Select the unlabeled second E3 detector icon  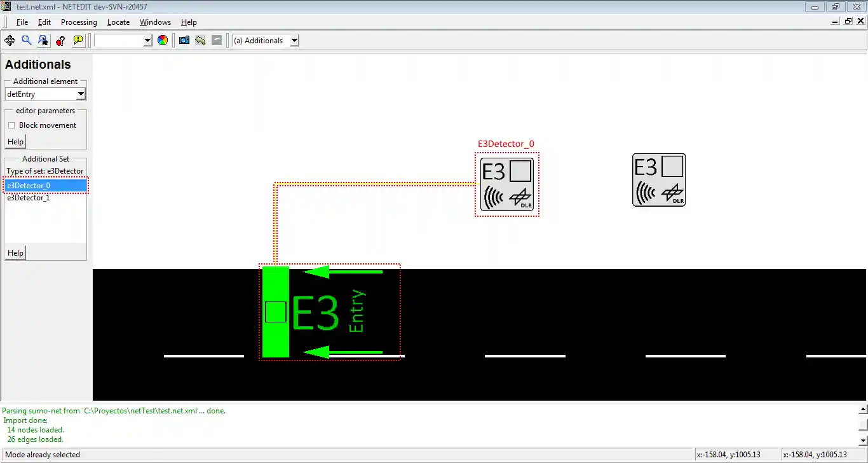(x=659, y=180)
